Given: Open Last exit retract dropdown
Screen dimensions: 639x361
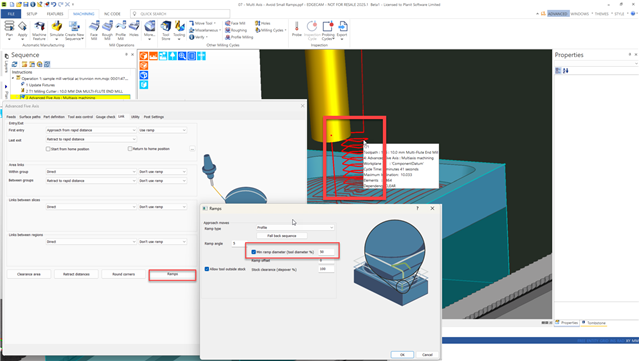Looking at the screenshot, I should click(x=91, y=139).
